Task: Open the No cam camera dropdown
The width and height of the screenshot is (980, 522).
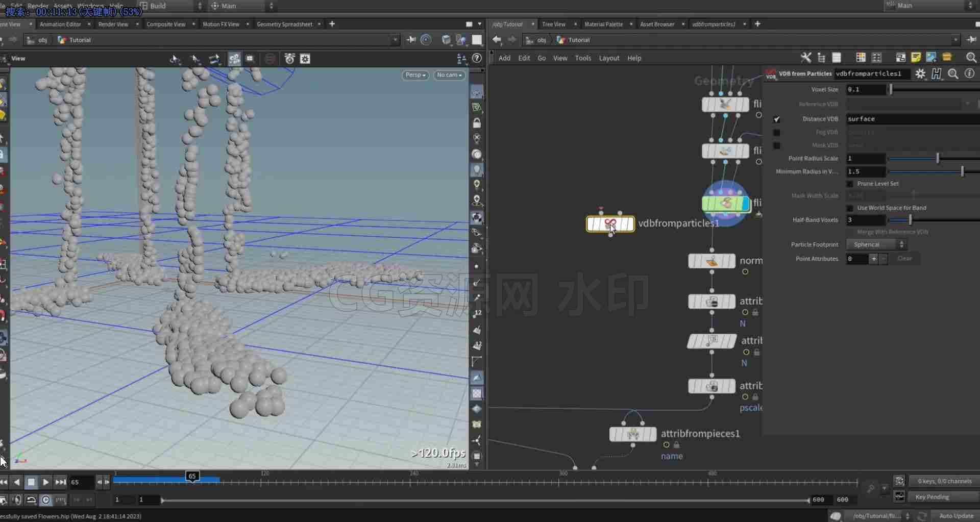Action: tap(449, 75)
